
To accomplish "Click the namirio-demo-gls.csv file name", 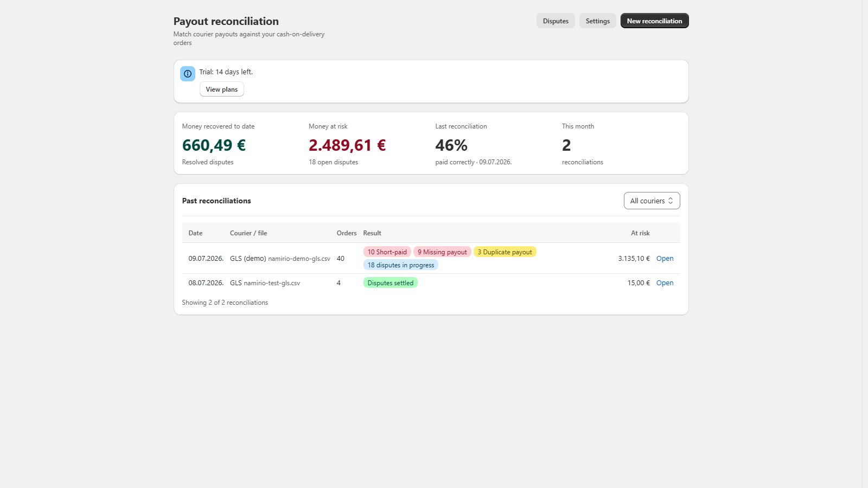I will [x=299, y=259].
